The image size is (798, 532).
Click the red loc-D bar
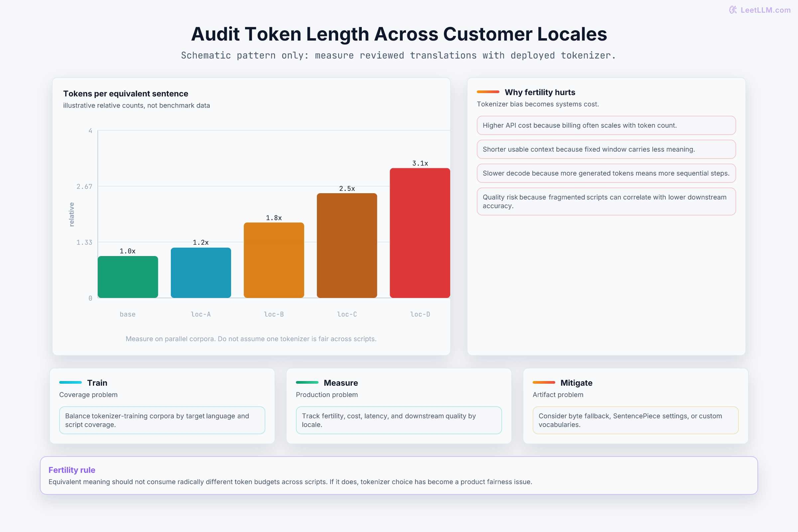420,233
